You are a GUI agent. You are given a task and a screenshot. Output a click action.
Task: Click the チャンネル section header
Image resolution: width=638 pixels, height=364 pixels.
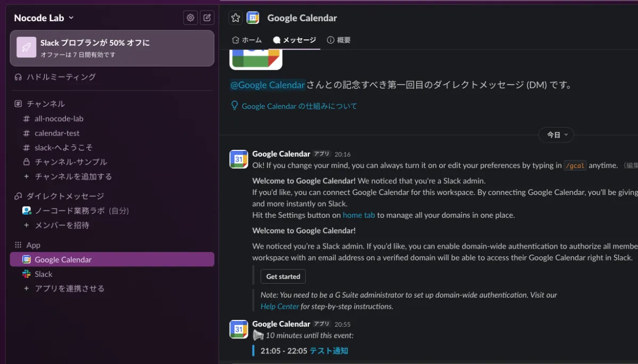(x=46, y=104)
